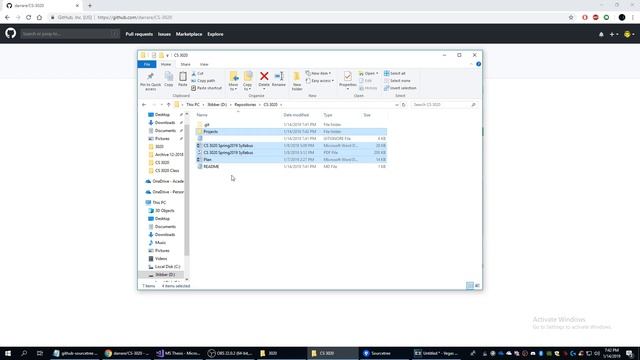Click Invert selection in ribbon
Screen dimensions: 640x360
(400, 88)
